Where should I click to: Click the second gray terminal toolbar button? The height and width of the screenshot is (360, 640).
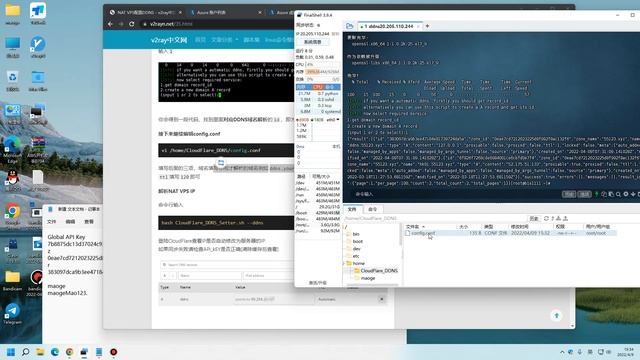pos(584,194)
